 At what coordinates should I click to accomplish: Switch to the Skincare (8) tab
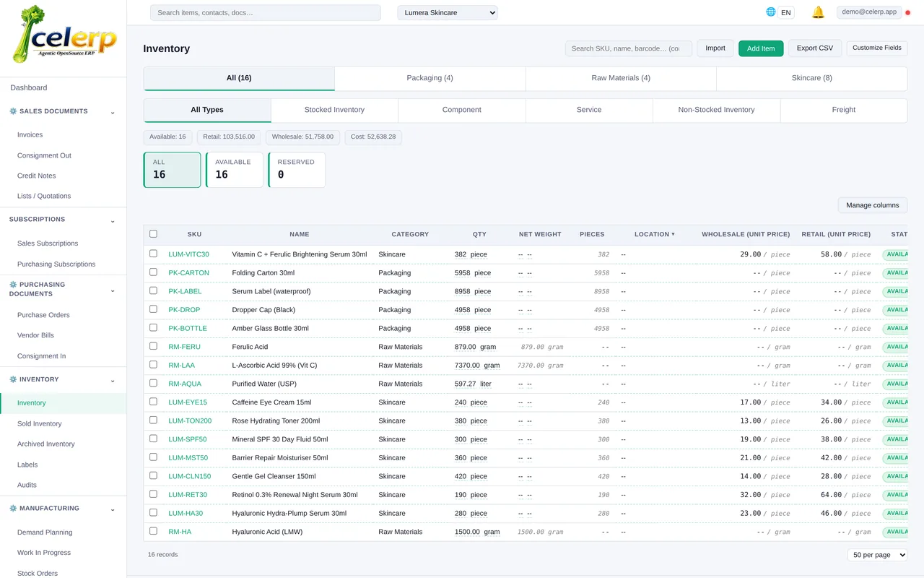811,78
